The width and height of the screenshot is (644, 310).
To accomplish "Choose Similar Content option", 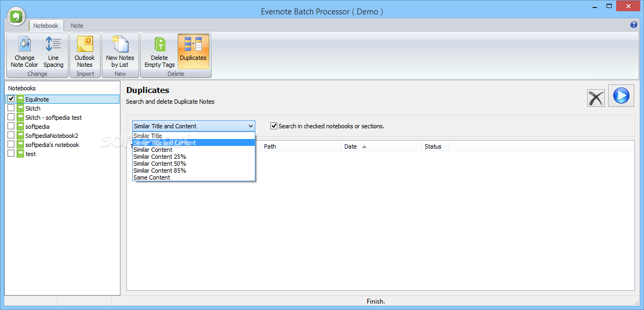I will 194,150.
